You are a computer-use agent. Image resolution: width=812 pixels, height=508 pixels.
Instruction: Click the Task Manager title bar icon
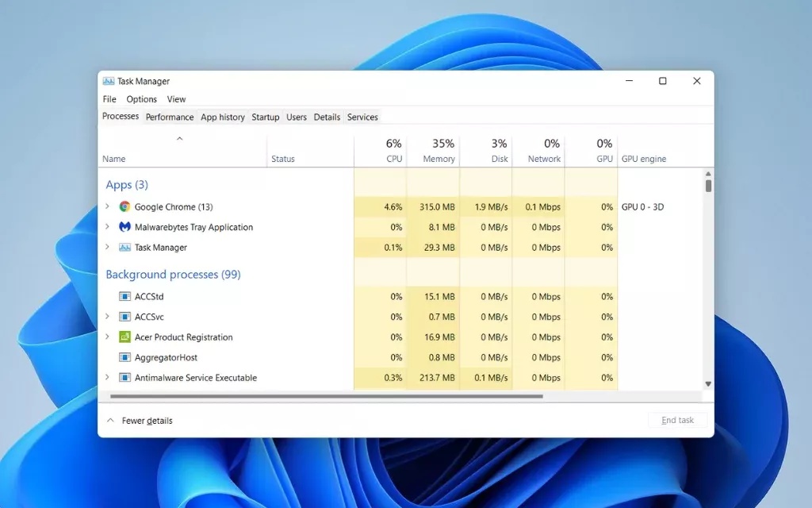pos(109,80)
